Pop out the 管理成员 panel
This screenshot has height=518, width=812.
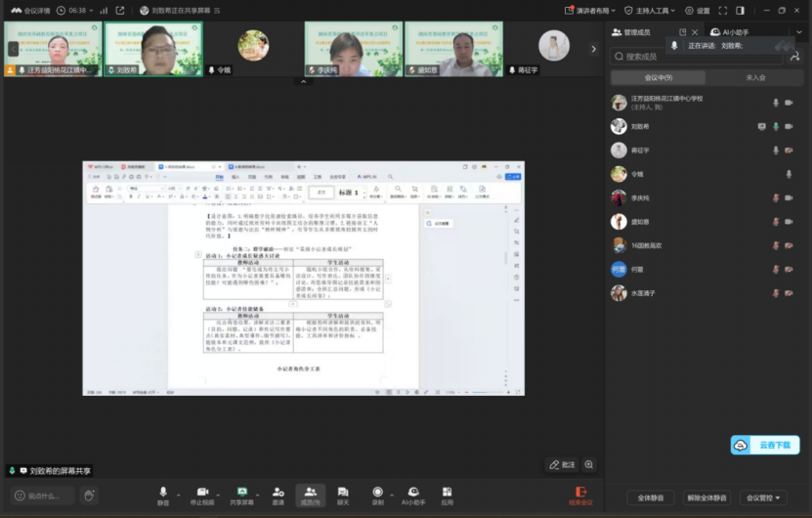[x=683, y=32]
